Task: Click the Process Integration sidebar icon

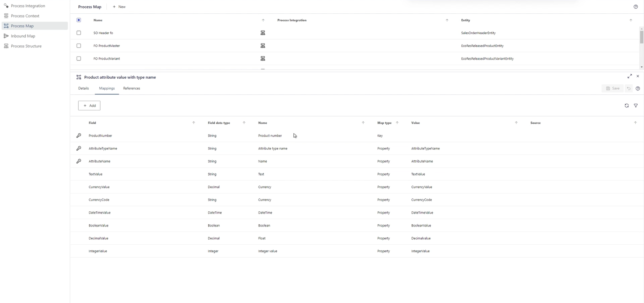Action: pyautogui.click(x=6, y=6)
